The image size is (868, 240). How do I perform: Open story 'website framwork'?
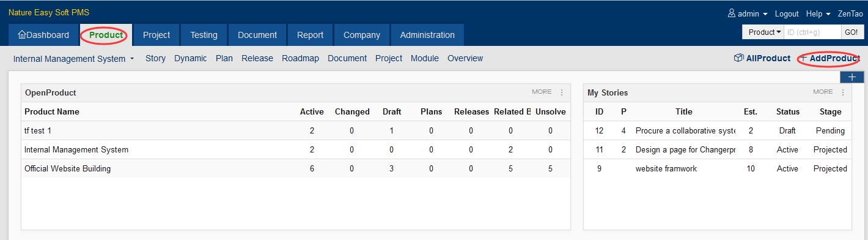click(x=666, y=168)
